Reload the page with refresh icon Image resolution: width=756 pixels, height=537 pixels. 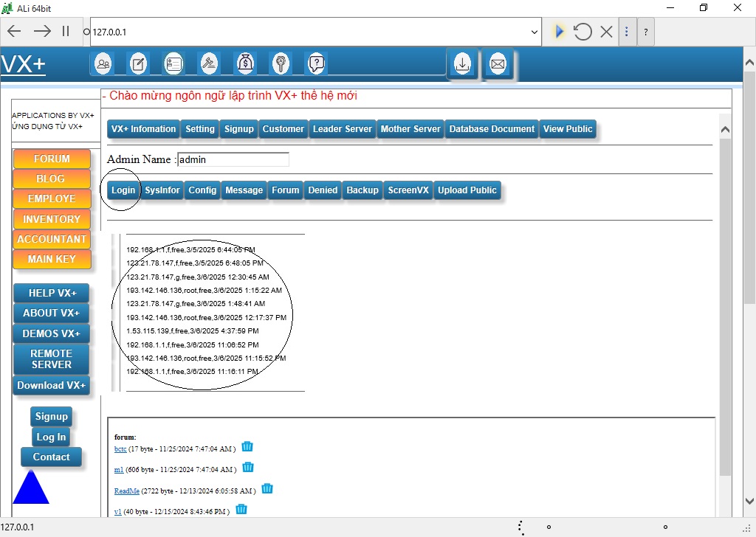click(583, 32)
